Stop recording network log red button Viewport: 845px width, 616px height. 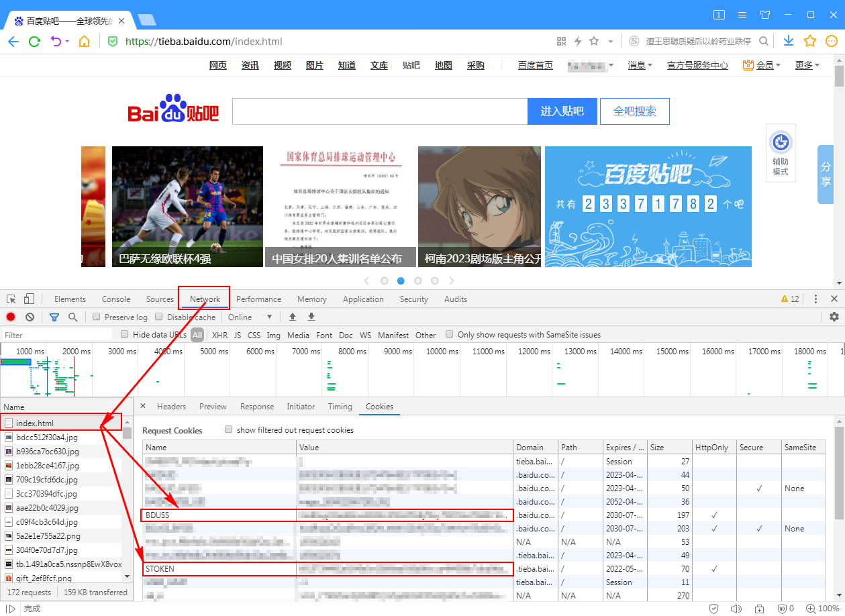(11, 317)
